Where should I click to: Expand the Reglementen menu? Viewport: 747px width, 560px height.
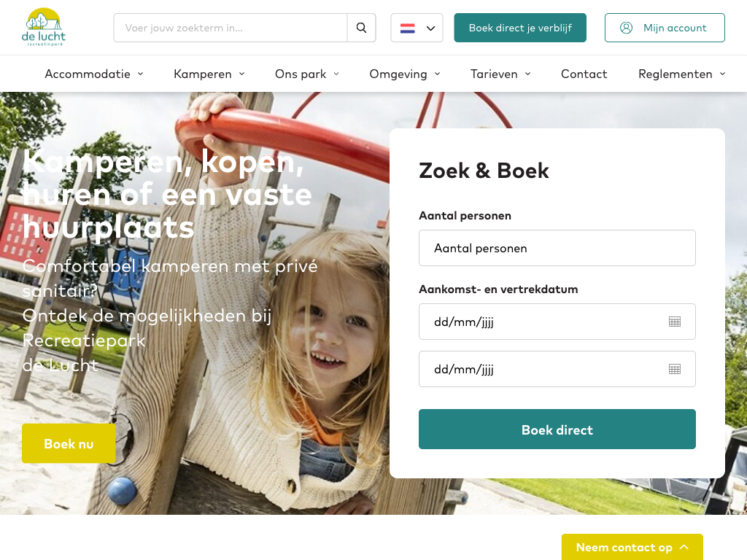point(682,74)
